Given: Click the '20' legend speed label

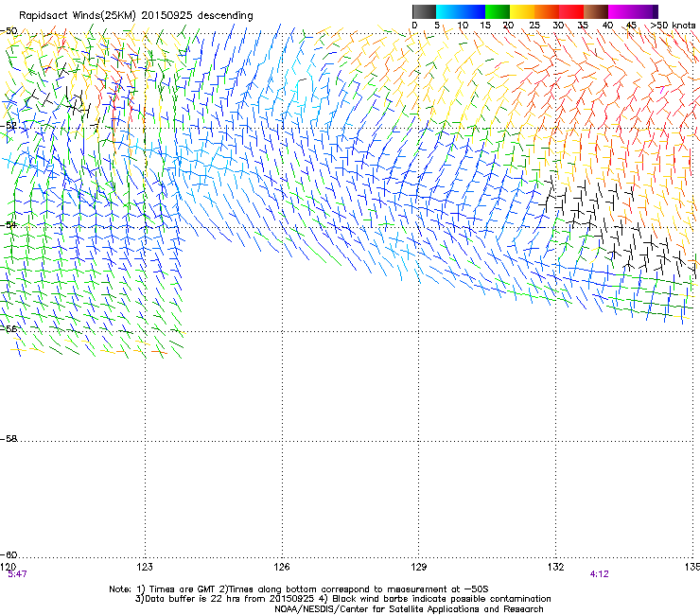Looking at the screenshot, I should 508,26.
